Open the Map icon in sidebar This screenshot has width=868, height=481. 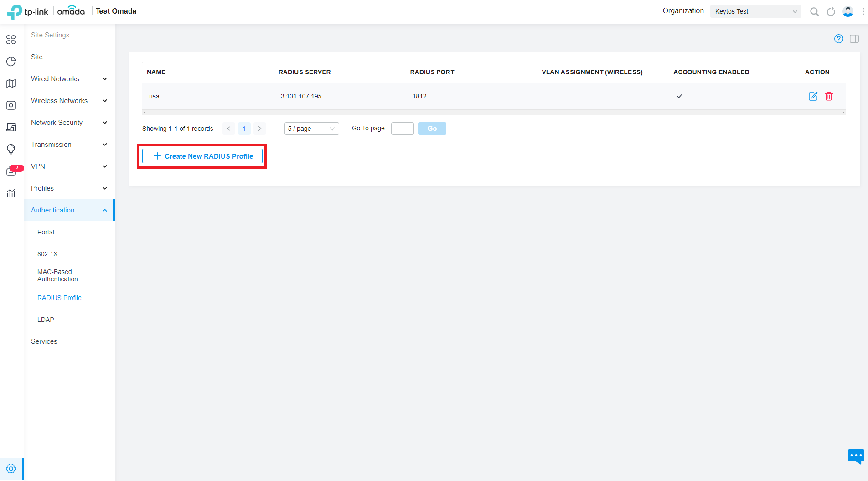[x=11, y=83]
